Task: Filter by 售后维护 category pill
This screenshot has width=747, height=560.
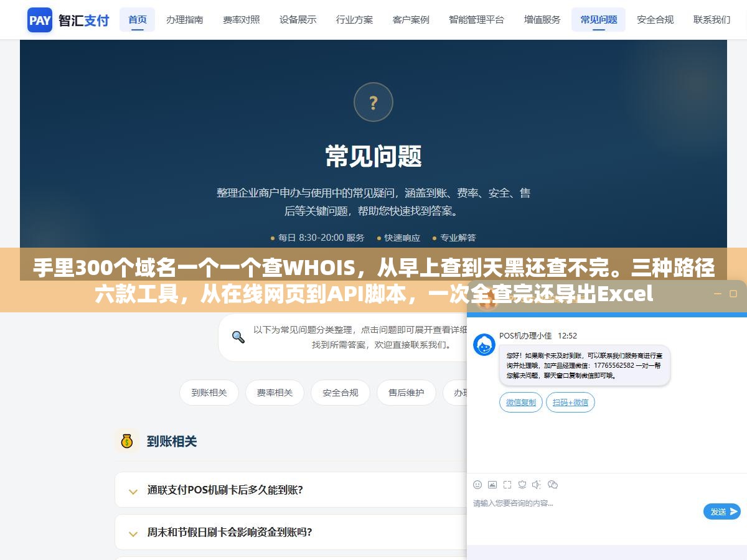Action: 406,393
